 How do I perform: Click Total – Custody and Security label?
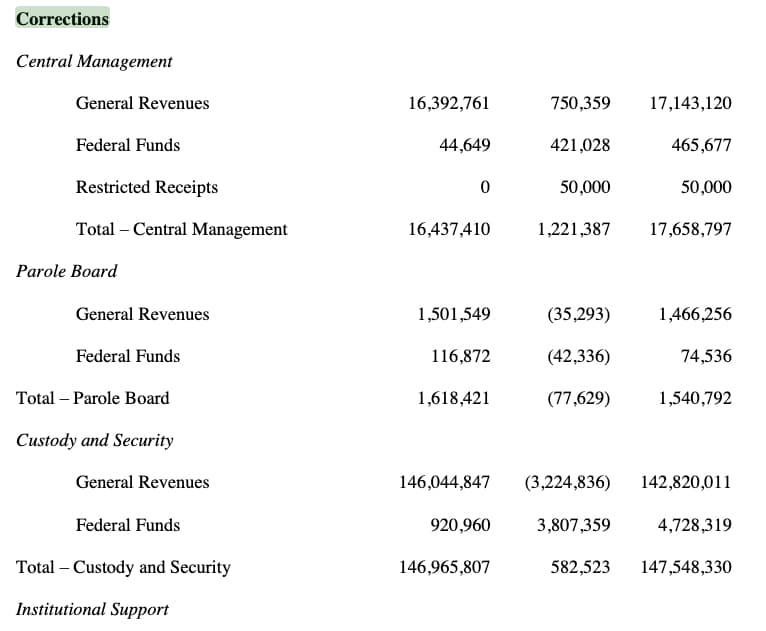tap(123, 567)
